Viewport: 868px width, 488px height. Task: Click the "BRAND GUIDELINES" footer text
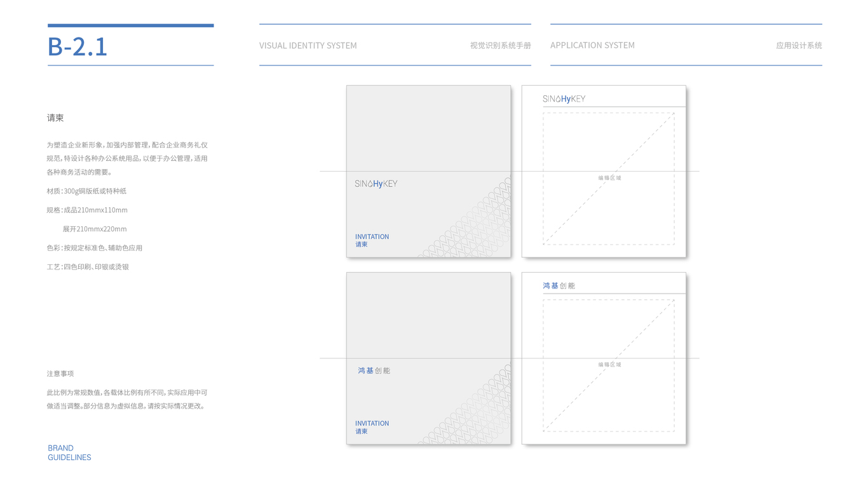click(x=69, y=452)
